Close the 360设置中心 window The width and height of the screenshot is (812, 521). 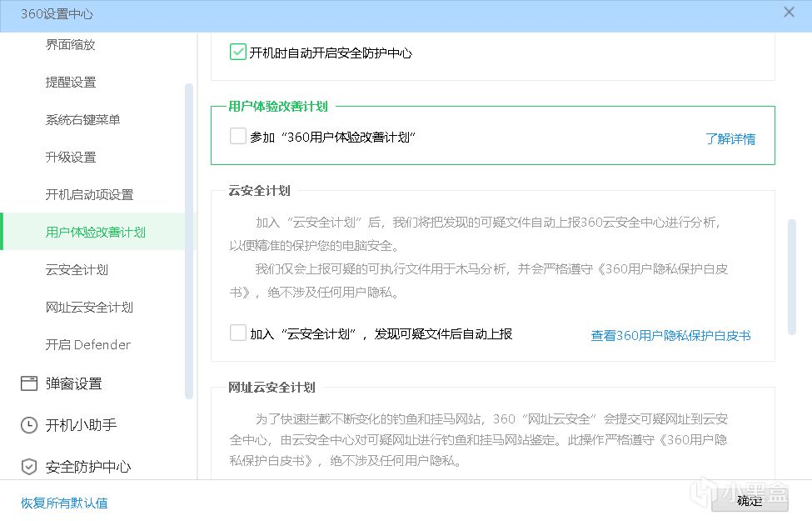789,13
